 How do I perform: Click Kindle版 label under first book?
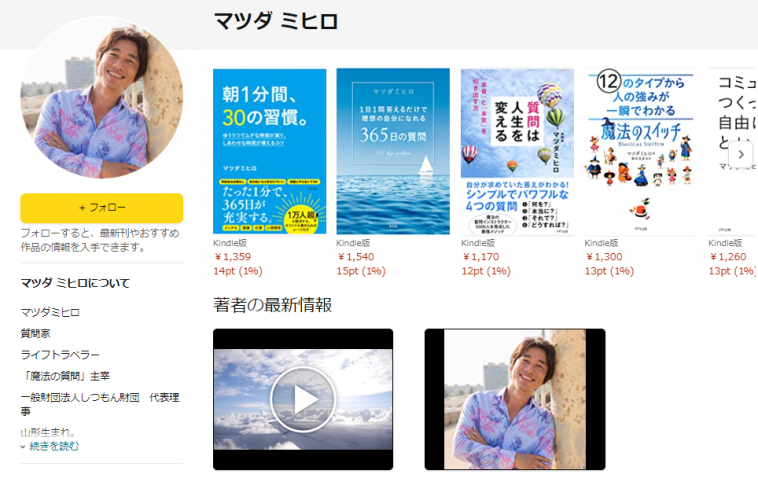[230, 243]
